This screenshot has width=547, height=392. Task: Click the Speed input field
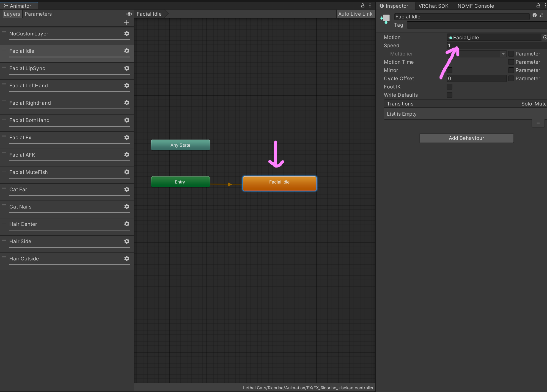(495, 46)
